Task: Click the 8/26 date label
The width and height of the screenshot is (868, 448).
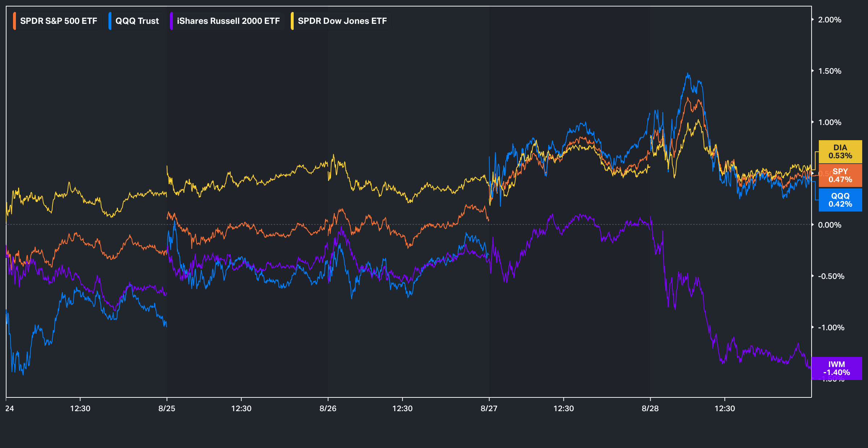Action: tap(328, 409)
